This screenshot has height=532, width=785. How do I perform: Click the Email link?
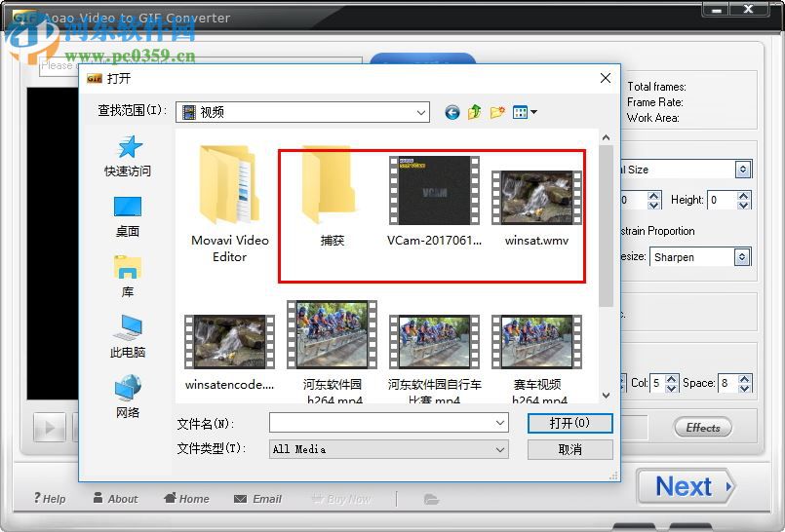point(257,499)
